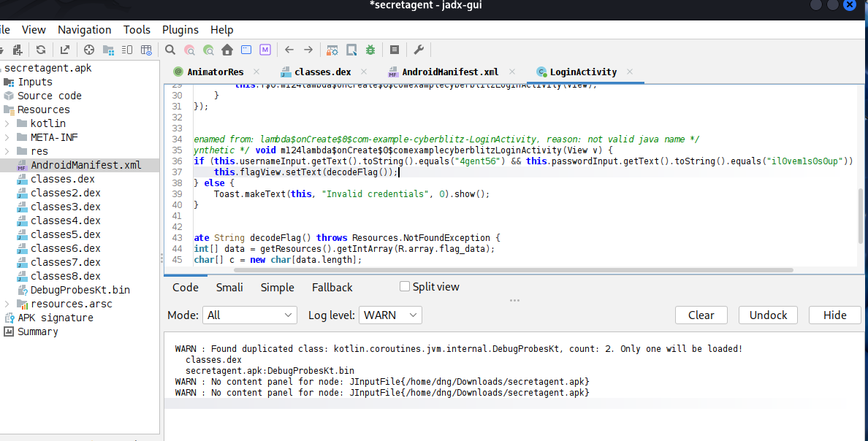Click the quick tabs table icon

tap(146, 50)
